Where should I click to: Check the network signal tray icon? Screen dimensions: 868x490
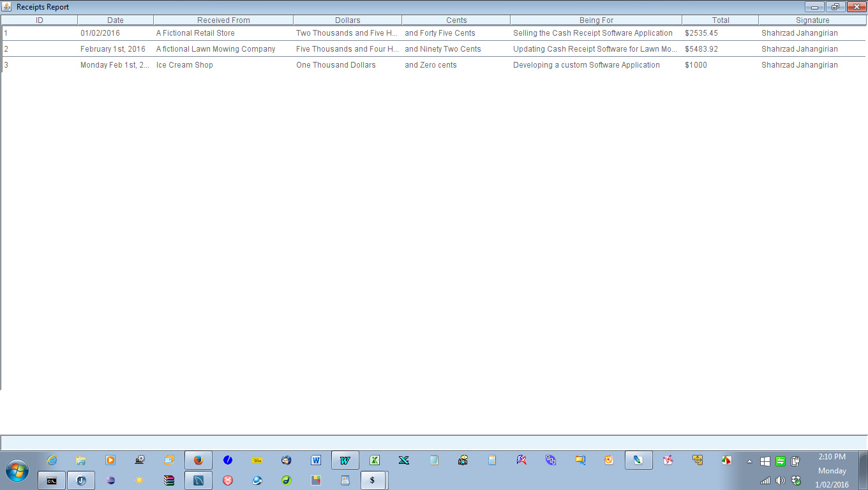click(765, 480)
